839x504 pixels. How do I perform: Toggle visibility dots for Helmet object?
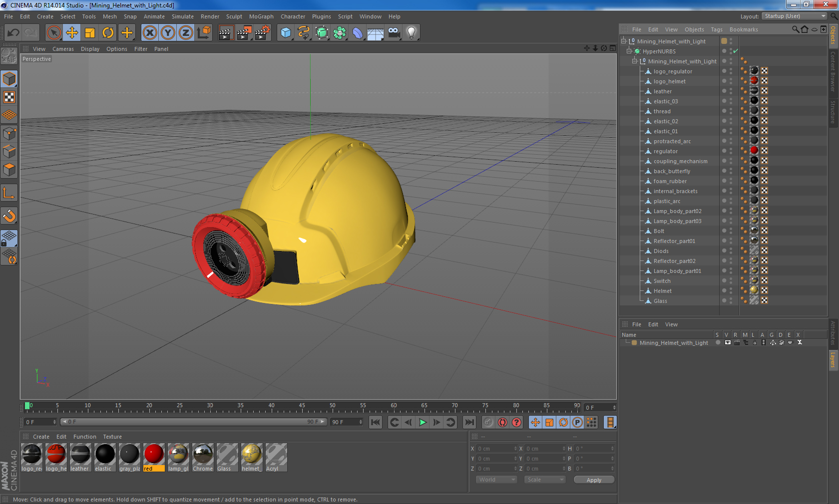[x=731, y=290]
